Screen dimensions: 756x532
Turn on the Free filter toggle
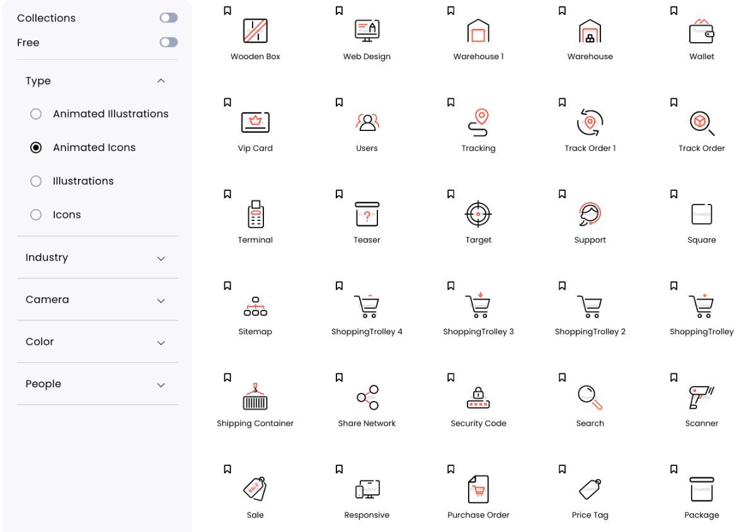point(168,42)
